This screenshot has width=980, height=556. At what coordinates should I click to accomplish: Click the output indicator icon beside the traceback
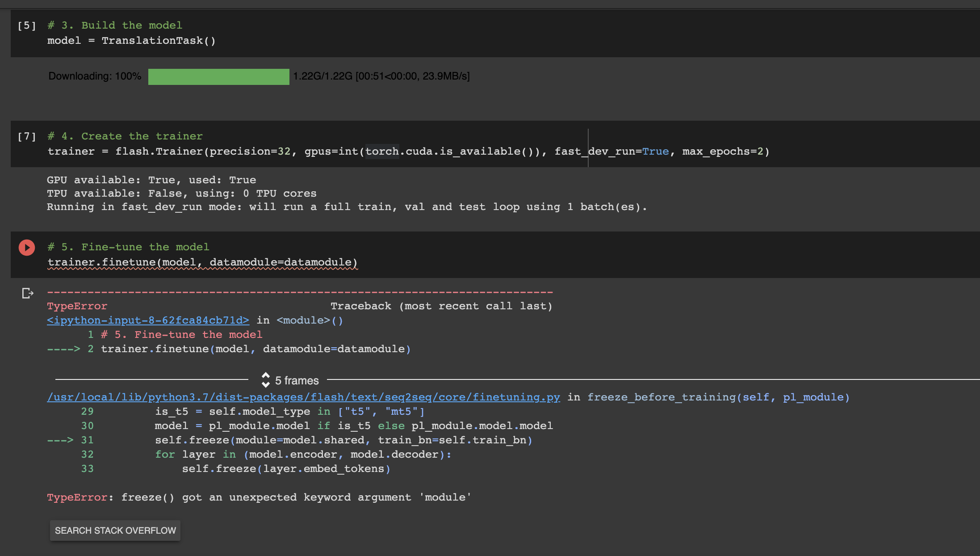pyautogui.click(x=28, y=294)
